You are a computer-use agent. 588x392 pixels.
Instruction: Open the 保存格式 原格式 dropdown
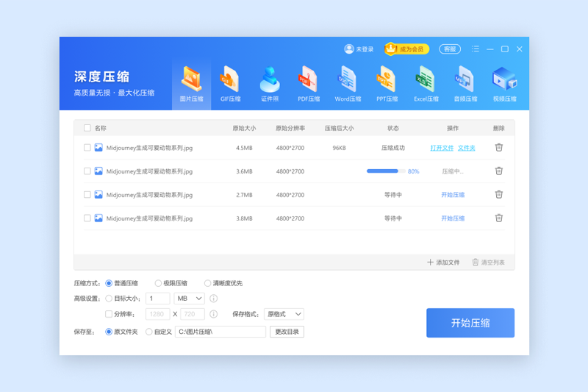pyautogui.click(x=284, y=314)
